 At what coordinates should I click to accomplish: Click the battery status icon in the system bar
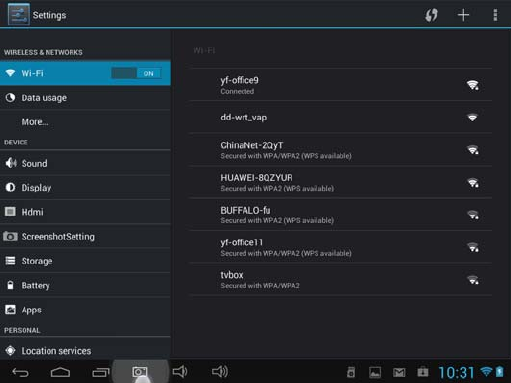click(500, 372)
